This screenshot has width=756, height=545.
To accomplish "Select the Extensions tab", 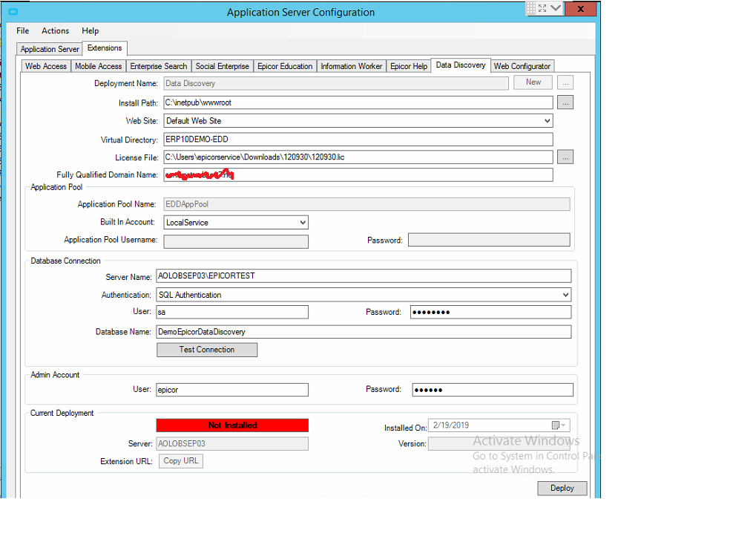I will click(105, 48).
